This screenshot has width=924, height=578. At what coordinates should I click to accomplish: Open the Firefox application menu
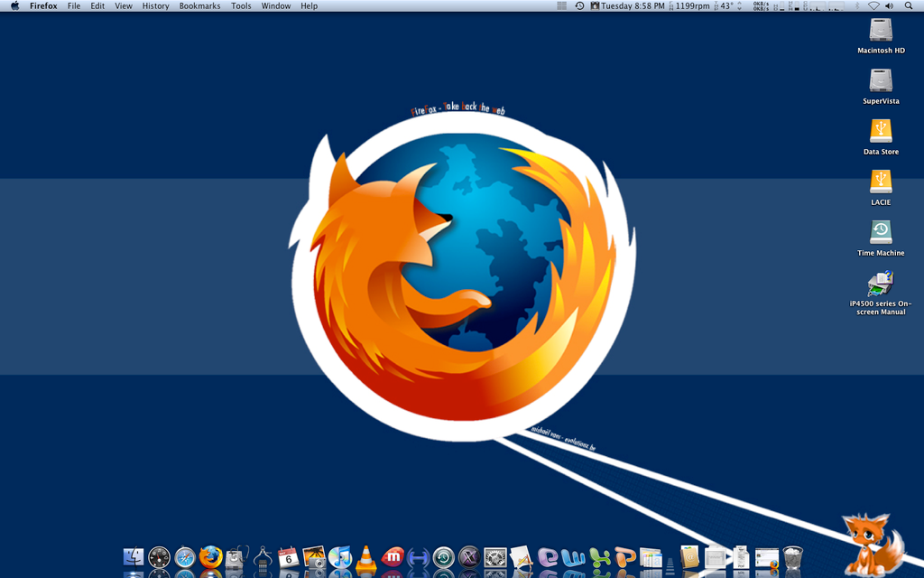click(43, 6)
